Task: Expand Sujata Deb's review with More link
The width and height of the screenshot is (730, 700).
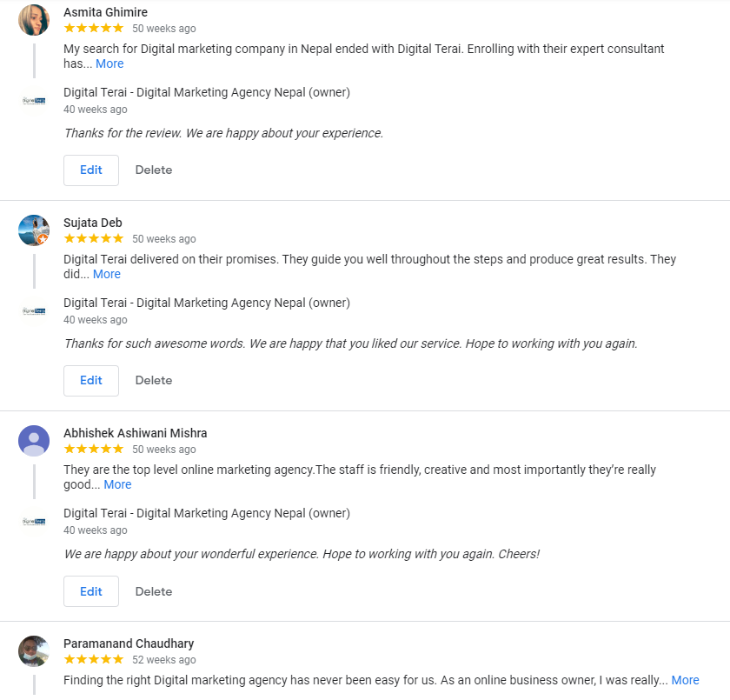Action: click(x=106, y=273)
